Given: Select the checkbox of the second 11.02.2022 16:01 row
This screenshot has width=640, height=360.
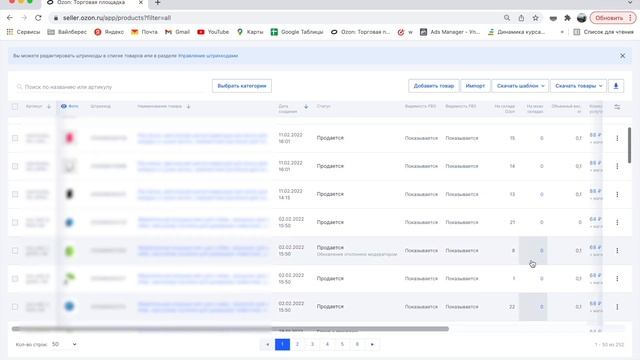Looking at the screenshot, I should (x=15, y=166).
